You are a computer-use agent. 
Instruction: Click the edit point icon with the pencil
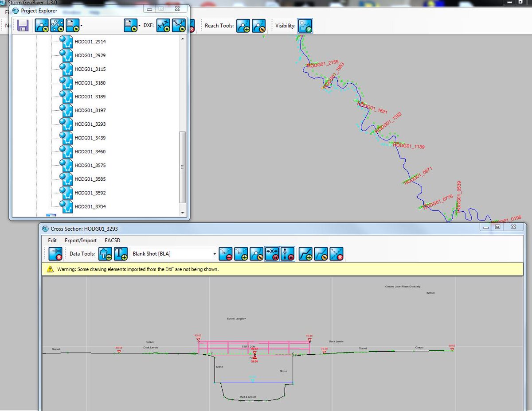point(256,254)
